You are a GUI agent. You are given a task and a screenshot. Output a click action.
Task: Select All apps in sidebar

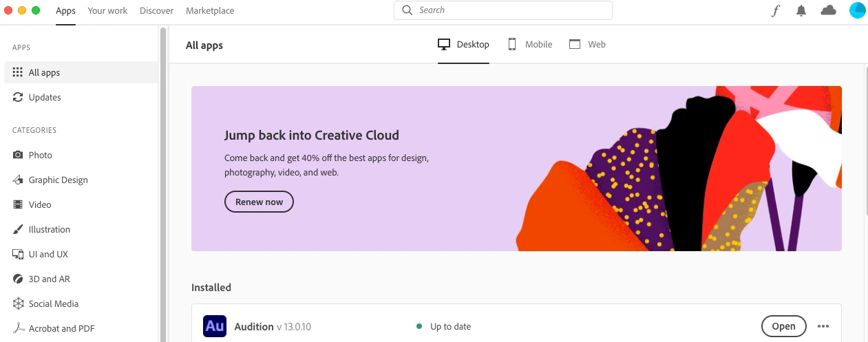[81, 72]
